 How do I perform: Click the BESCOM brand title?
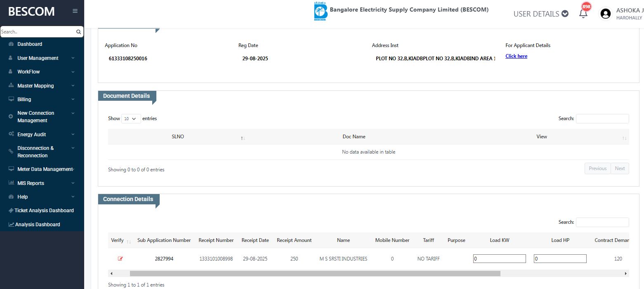tap(31, 12)
